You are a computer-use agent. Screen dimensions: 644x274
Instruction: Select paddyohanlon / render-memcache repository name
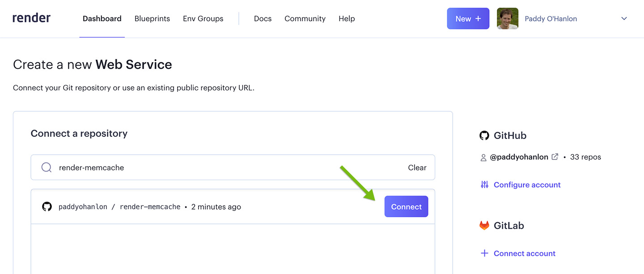coord(119,207)
